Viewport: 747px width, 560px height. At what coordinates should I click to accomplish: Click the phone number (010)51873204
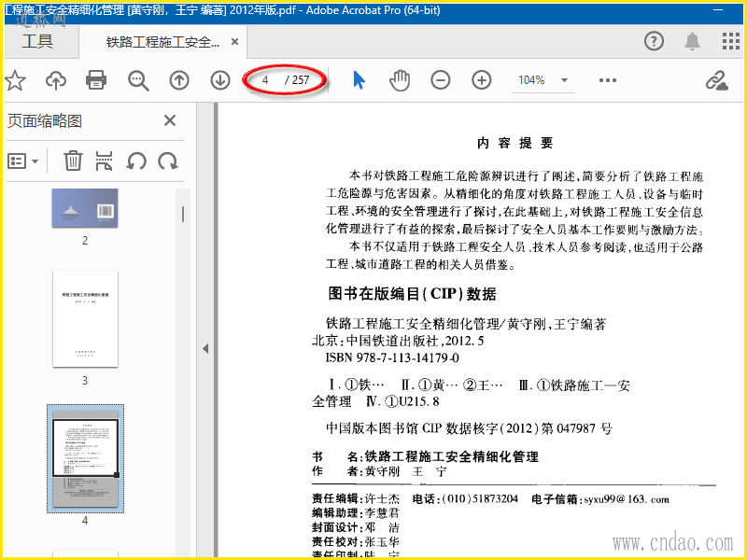(x=480, y=499)
